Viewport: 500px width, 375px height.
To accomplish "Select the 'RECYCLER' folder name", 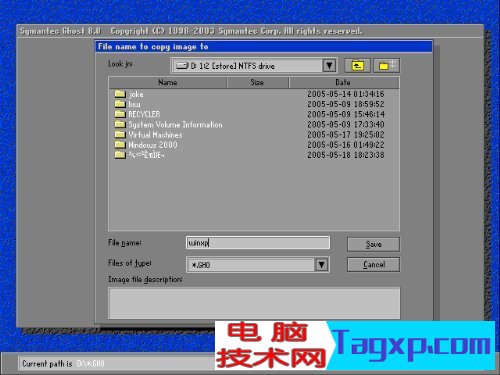I will [x=144, y=114].
